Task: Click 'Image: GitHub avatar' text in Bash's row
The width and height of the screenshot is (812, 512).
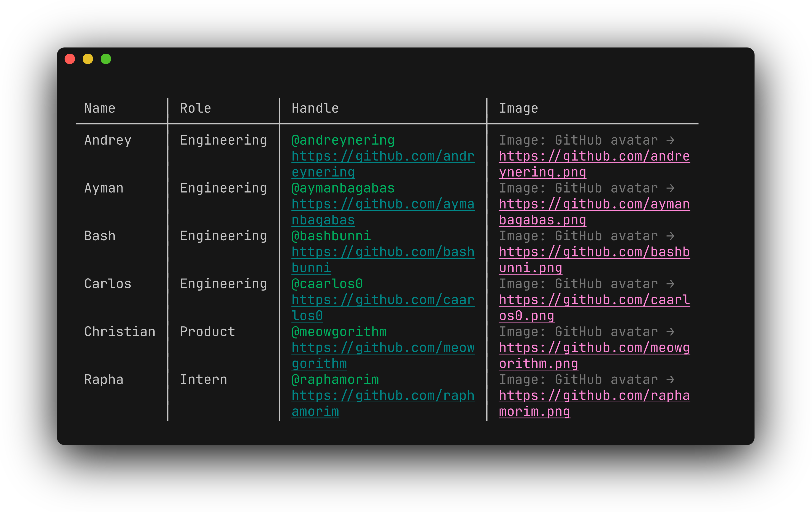Action: (x=578, y=236)
